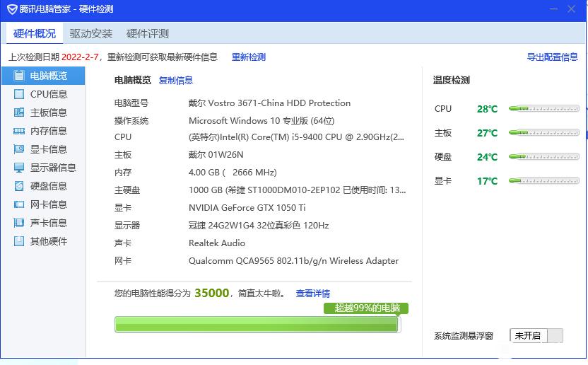Click the 电脑概览 sidebar icon
The width and height of the screenshot is (588, 365).
coord(19,76)
